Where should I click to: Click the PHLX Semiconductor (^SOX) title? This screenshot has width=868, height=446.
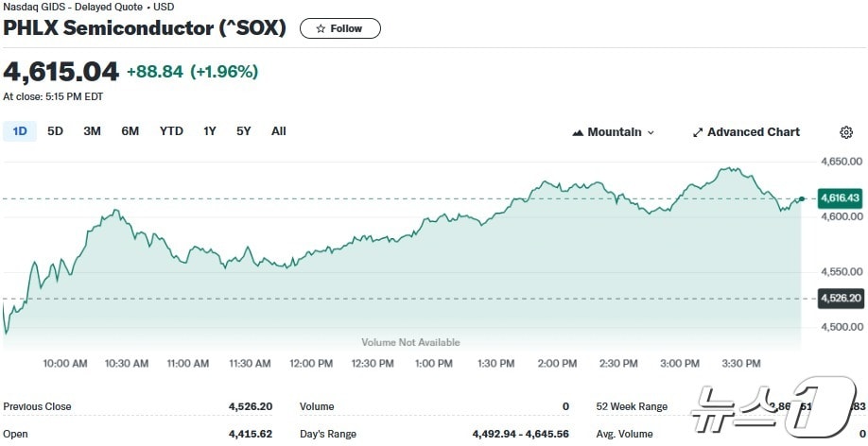tap(145, 28)
